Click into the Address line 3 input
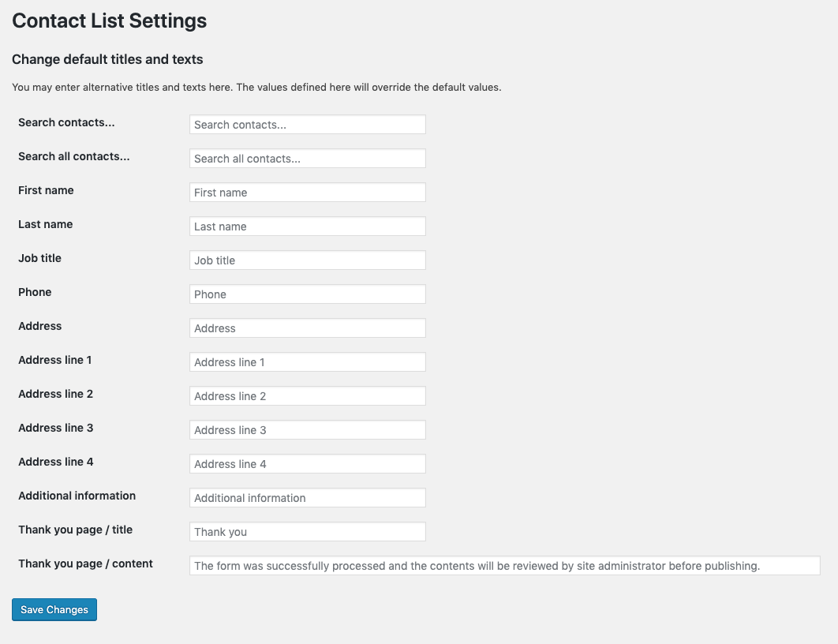838x644 pixels. [307, 430]
